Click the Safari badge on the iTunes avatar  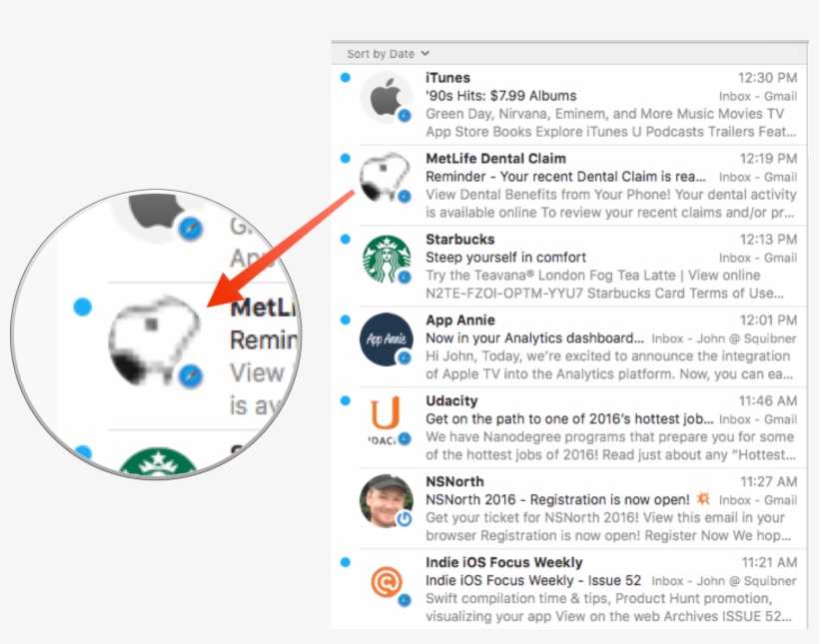point(405,116)
